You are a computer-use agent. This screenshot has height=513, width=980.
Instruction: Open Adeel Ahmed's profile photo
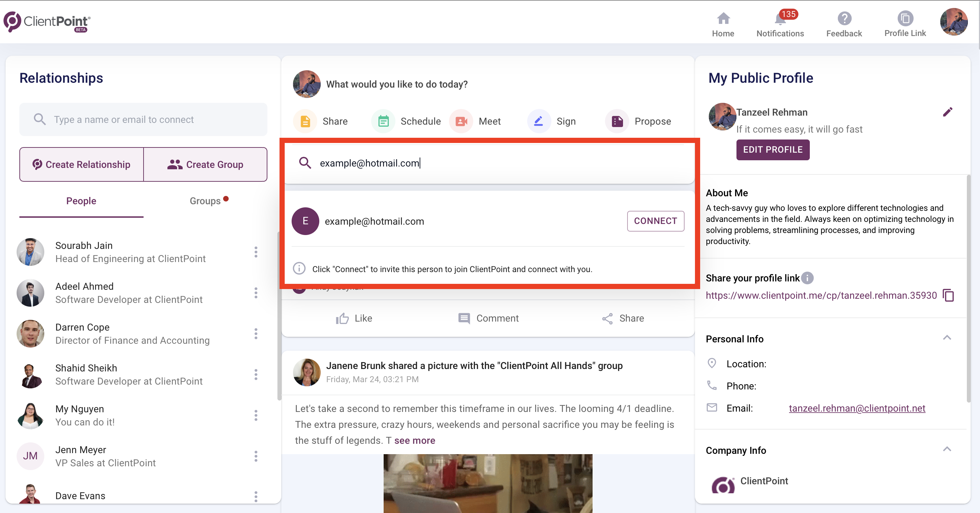coord(30,292)
